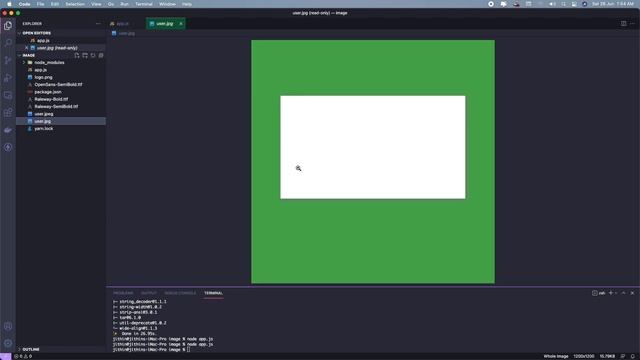The image size is (640, 360).
Task: Close the terminal panel
Action: tap(632, 293)
